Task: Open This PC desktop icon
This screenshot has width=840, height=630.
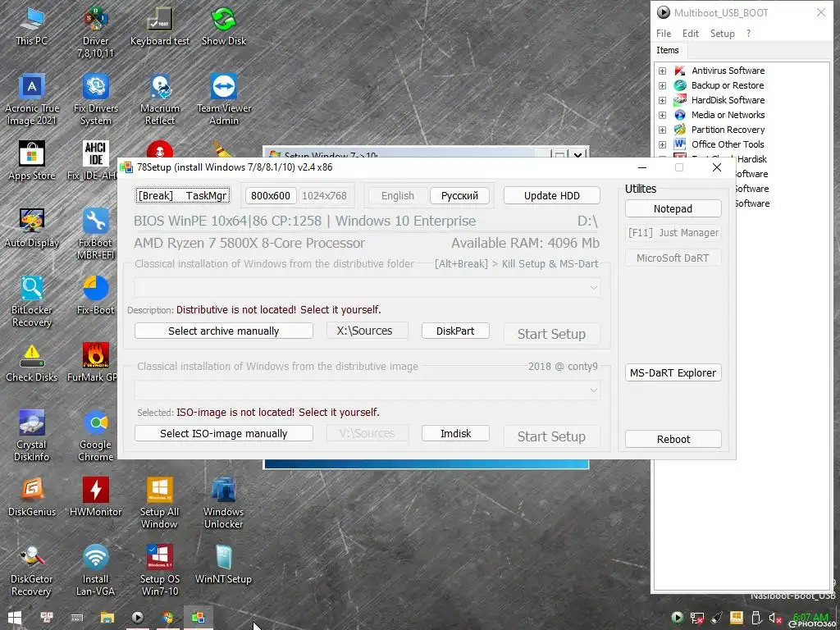Action: [x=32, y=27]
